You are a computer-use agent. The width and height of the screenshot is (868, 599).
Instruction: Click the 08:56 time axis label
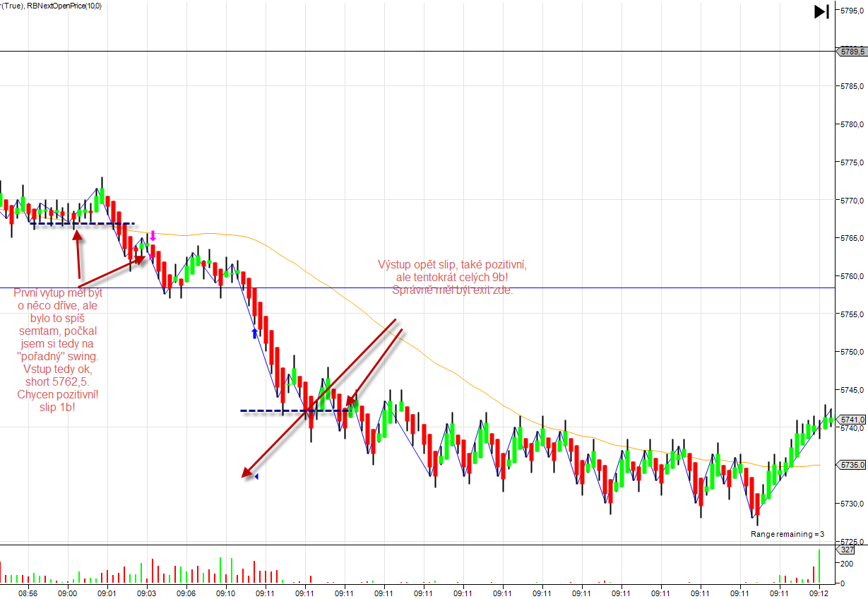point(28,593)
